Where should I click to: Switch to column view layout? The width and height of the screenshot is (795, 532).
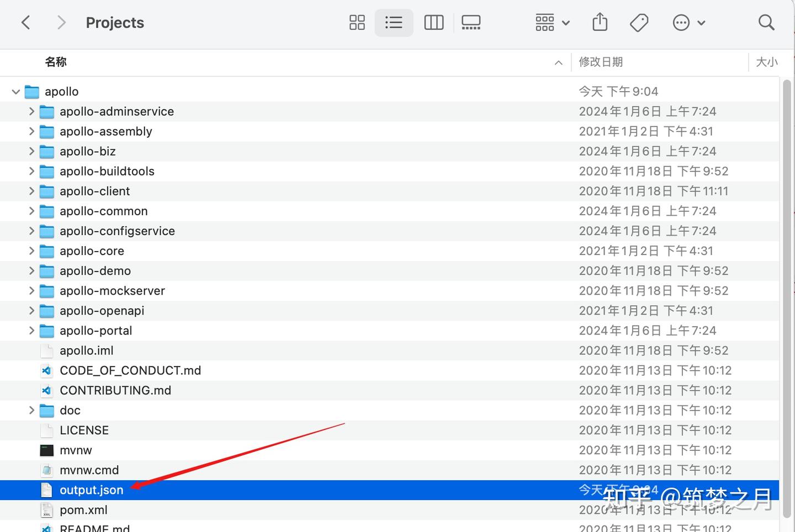(433, 23)
